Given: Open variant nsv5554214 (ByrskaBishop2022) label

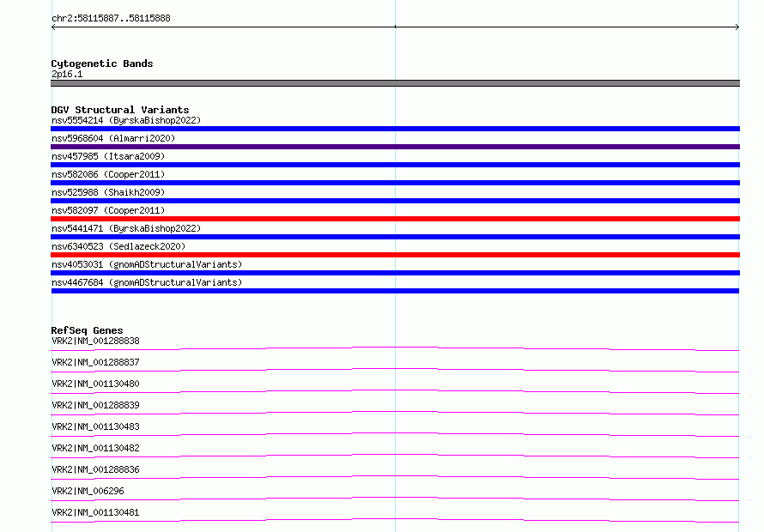Looking at the screenshot, I should tap(126, 120).
